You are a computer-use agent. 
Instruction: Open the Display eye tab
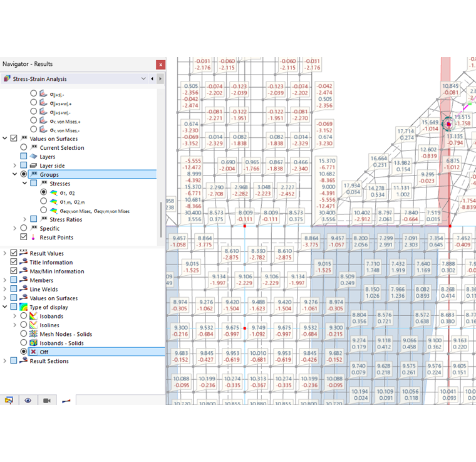(x=28, y=401)
